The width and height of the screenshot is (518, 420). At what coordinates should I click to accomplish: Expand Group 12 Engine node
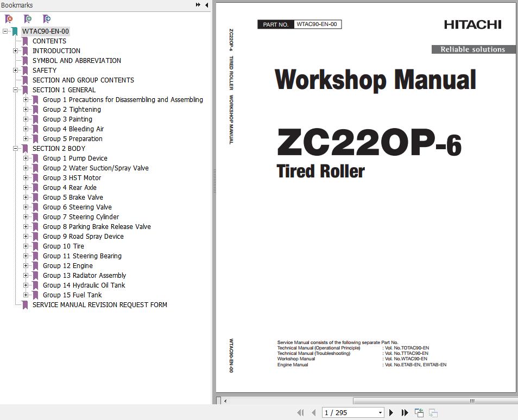26,266
